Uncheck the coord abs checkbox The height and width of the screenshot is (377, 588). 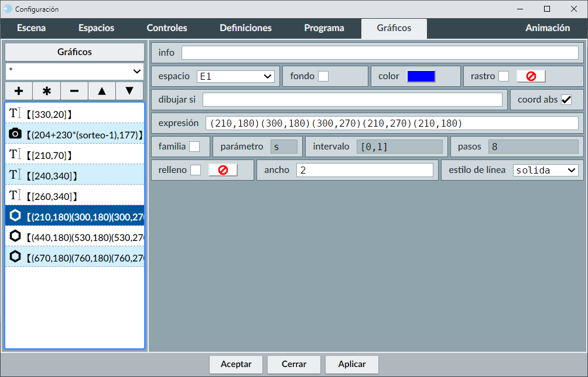click(x=566, y=100)
